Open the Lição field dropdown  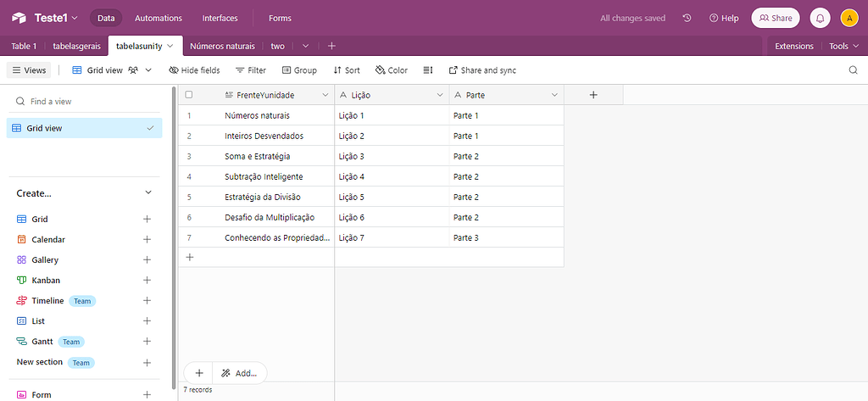440,95
